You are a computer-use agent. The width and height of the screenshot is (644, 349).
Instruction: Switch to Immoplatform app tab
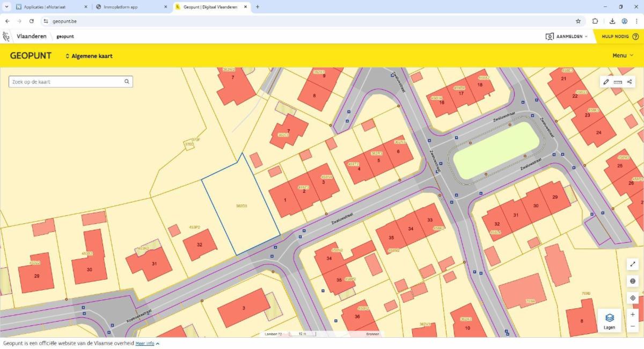(132, 7)
